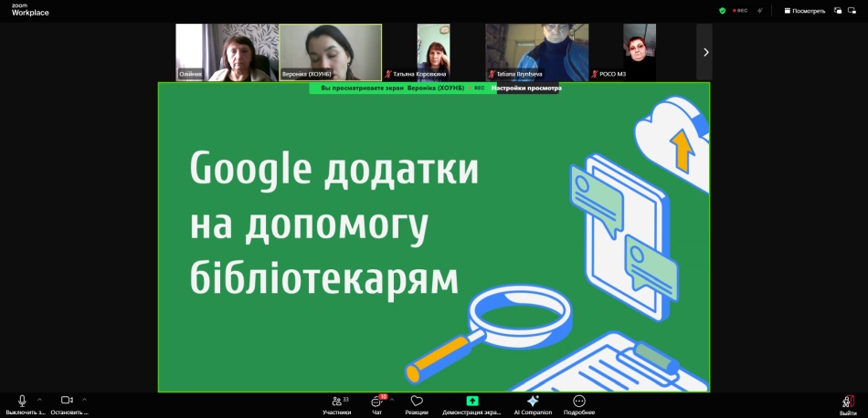Show next participants with the right arrow
The image size is (868, 418).
point(704,52)
